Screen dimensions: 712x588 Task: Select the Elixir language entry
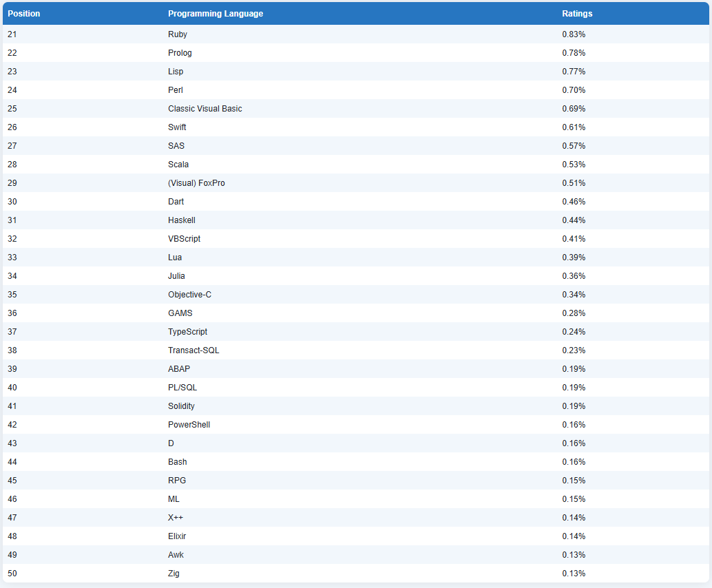tap(177, 536)
